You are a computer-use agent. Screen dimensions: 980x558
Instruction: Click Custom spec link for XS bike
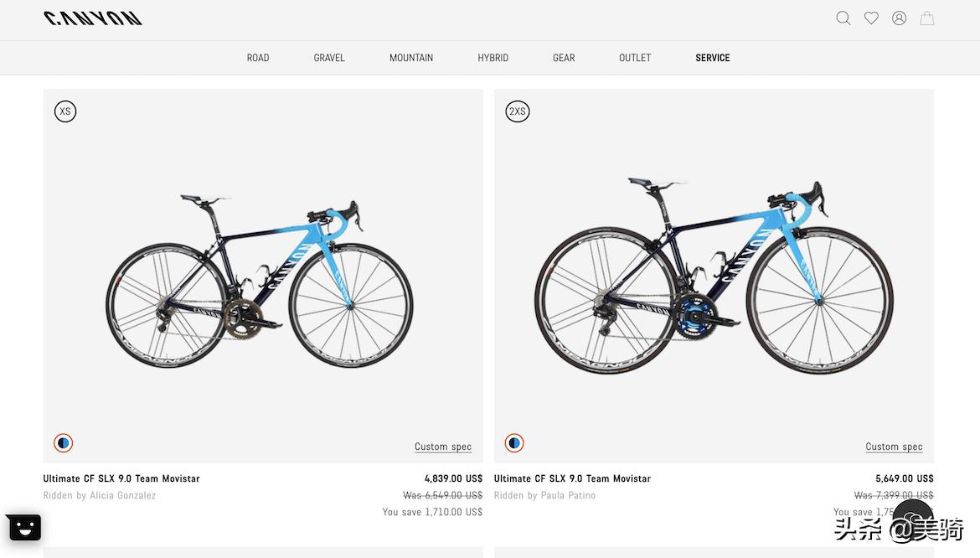point(443,447)
